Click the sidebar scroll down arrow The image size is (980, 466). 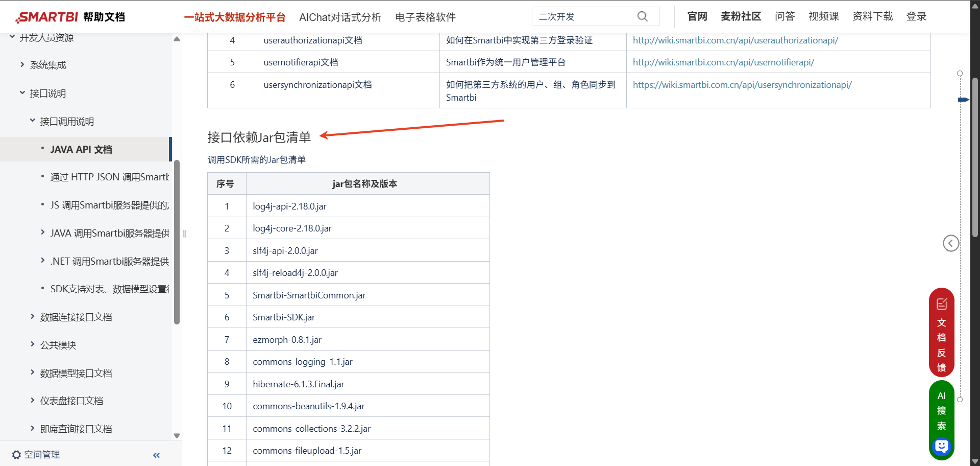click(x=177, y=435)
